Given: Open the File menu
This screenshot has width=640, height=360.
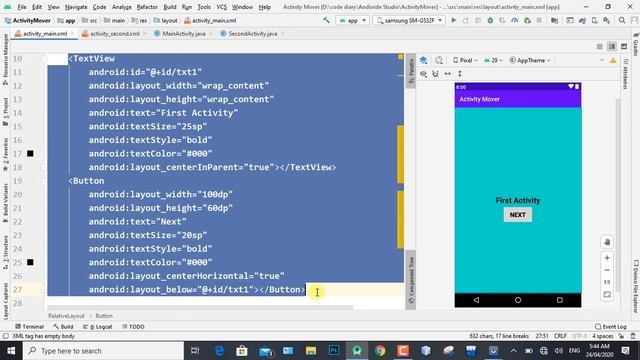Looking at the screenshot, I should tap(22, 7).
